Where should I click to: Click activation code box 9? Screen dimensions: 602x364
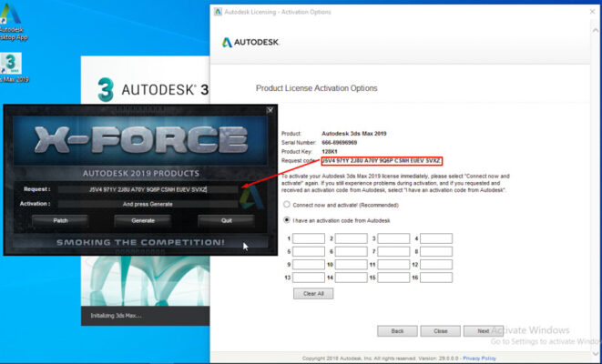click(x=309, y=265)
